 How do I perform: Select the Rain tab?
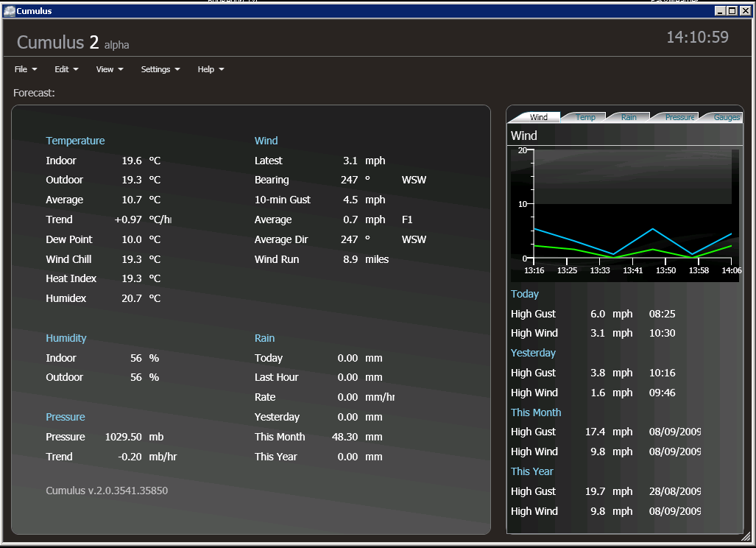point(629,117)
